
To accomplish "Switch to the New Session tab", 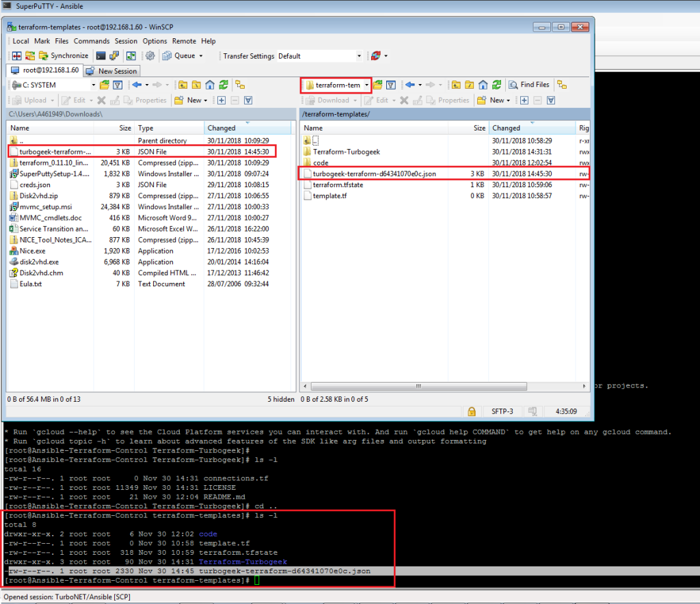I will pos(111,71).
